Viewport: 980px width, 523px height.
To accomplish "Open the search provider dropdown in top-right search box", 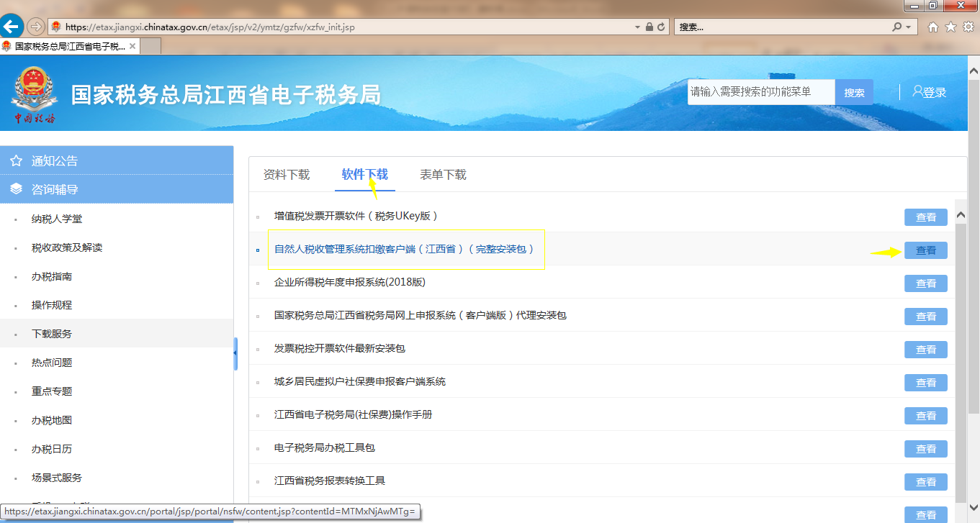I will coord(907,26).
